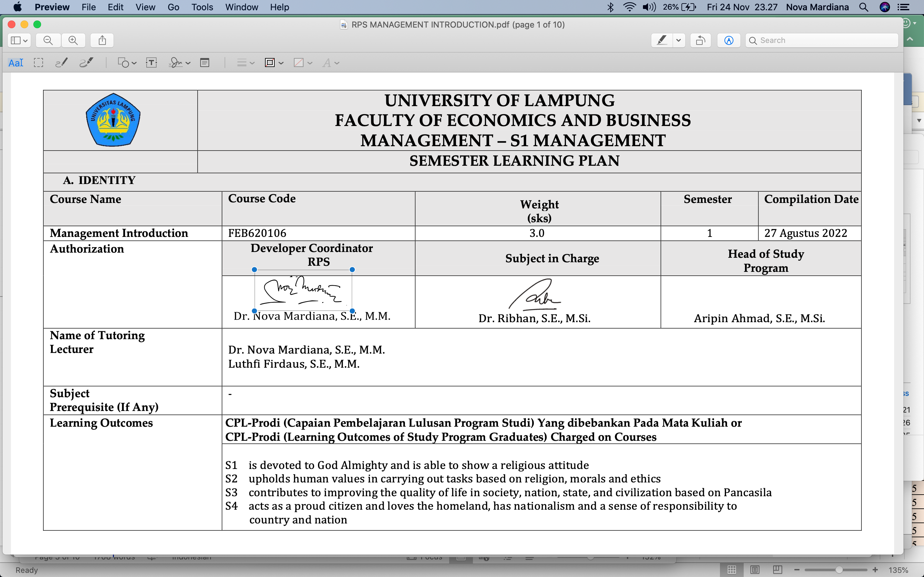Open the Border Color dropdown
Viewport: 924px width, 577px height.
coord(273,63)
